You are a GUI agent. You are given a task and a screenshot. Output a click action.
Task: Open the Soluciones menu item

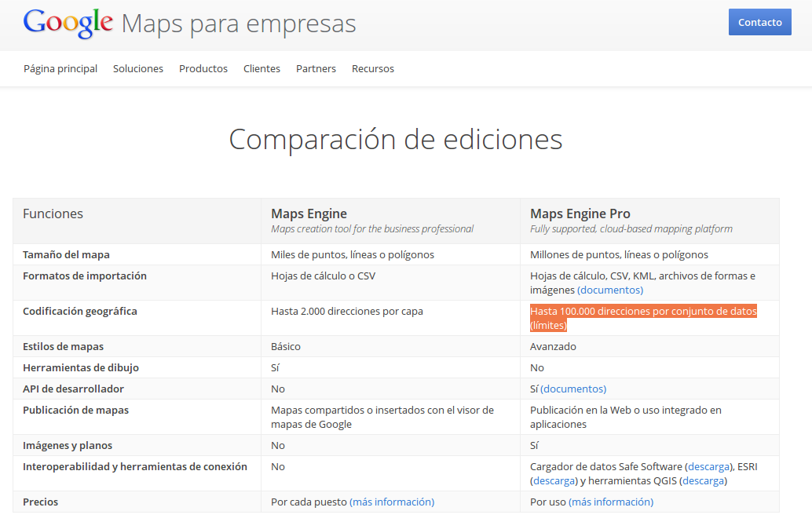coord(137,69)
